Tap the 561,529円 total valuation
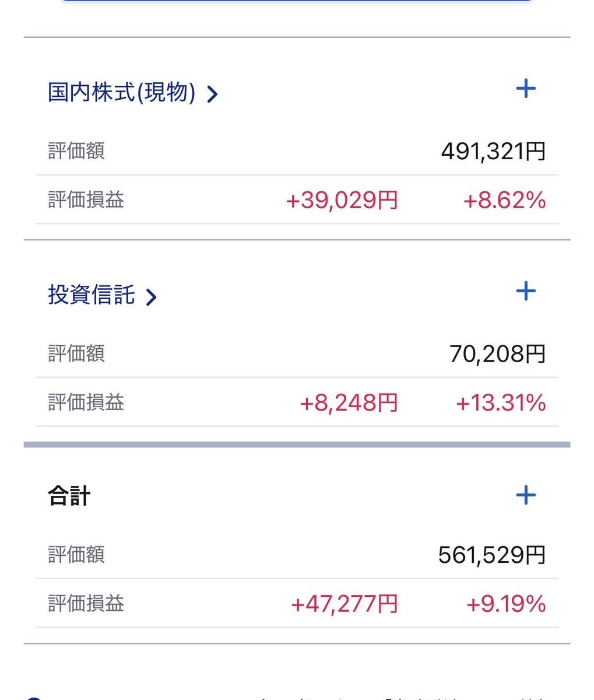The image size is (594, 700). point(491,555)
